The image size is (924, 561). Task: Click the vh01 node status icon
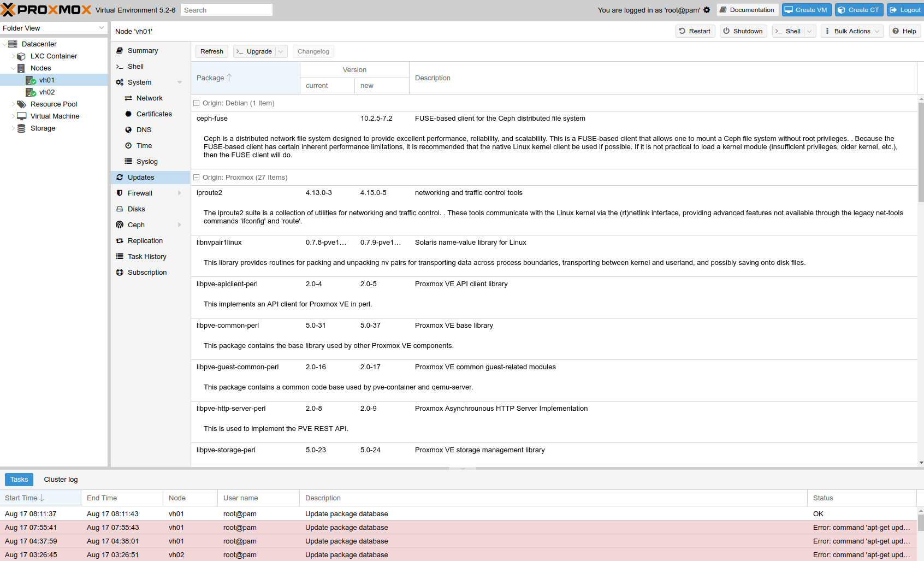pos(31,80)
